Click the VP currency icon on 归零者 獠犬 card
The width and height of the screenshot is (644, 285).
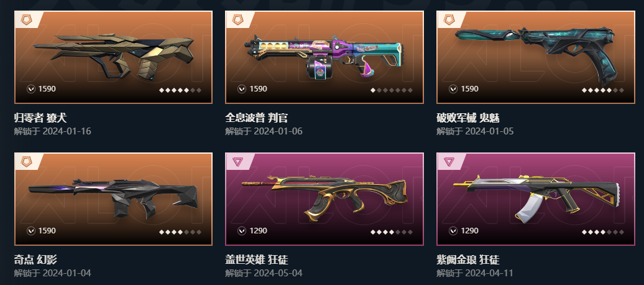pyautogui.click(x=31, y=89)
